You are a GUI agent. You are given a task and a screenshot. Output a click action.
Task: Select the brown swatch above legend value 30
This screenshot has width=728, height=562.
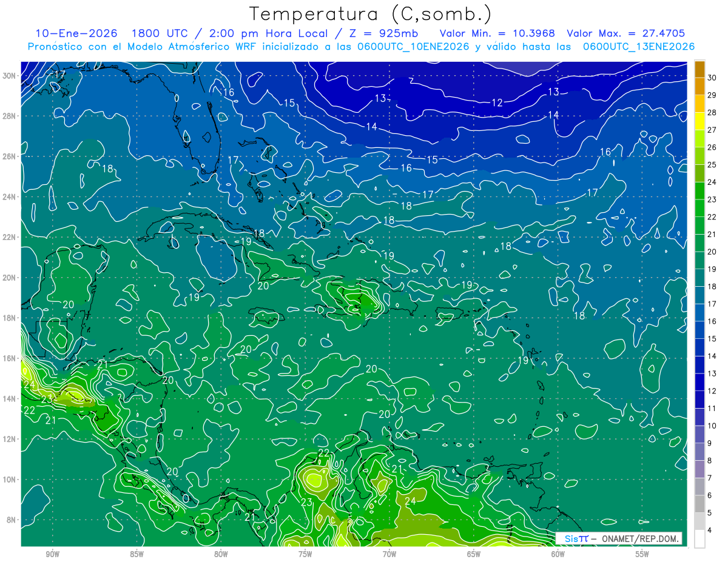click(699, 69)
